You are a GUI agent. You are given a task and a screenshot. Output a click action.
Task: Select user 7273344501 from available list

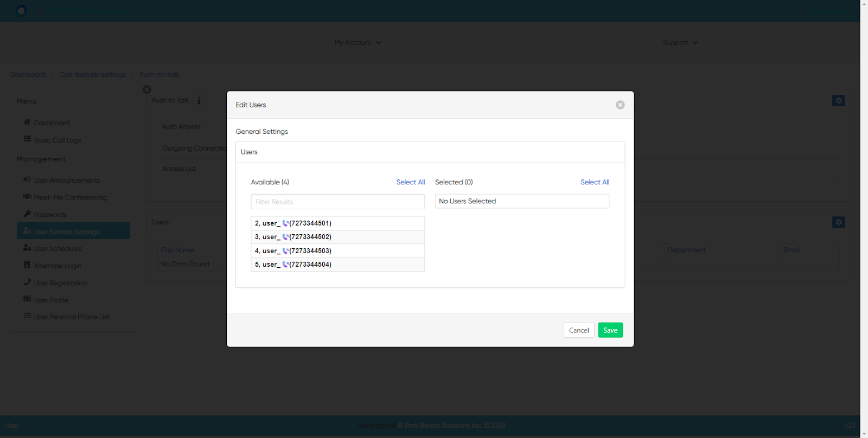click(x=337, y=223)
